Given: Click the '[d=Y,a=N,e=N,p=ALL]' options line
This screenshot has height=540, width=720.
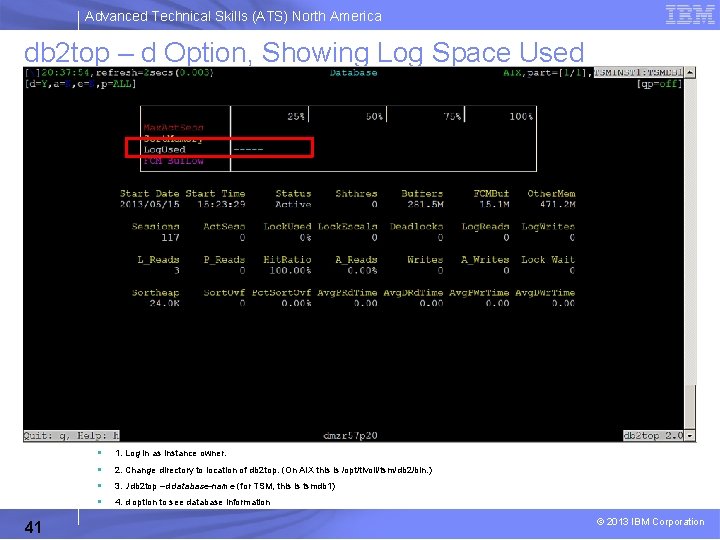Looking at the screenshot, I should [x=80, y=84].
